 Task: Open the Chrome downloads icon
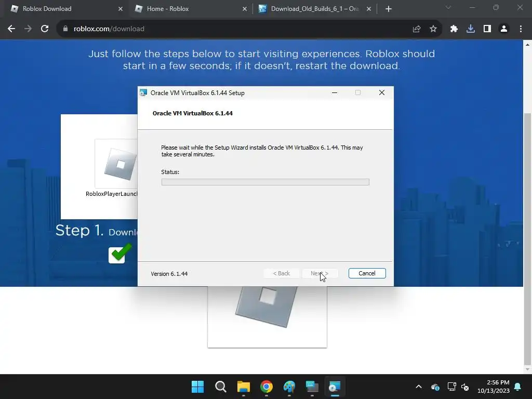471,29
